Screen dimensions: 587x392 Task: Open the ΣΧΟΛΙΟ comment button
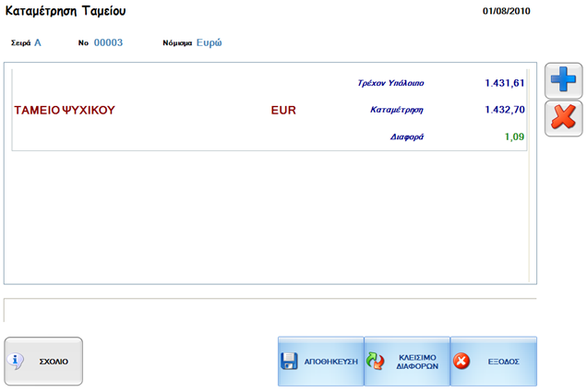coord(43,362)
